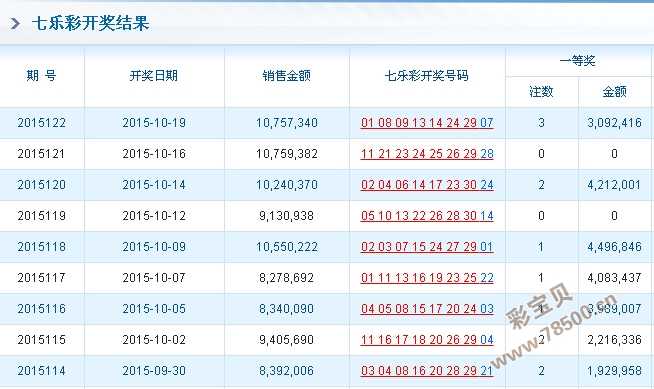Select issue number 2015122

pos(41,123)
